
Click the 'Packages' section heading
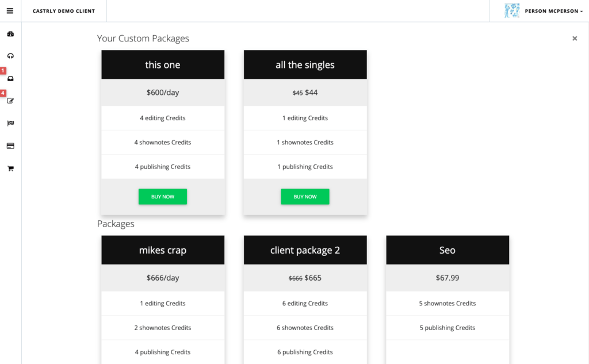coord(116,224)
